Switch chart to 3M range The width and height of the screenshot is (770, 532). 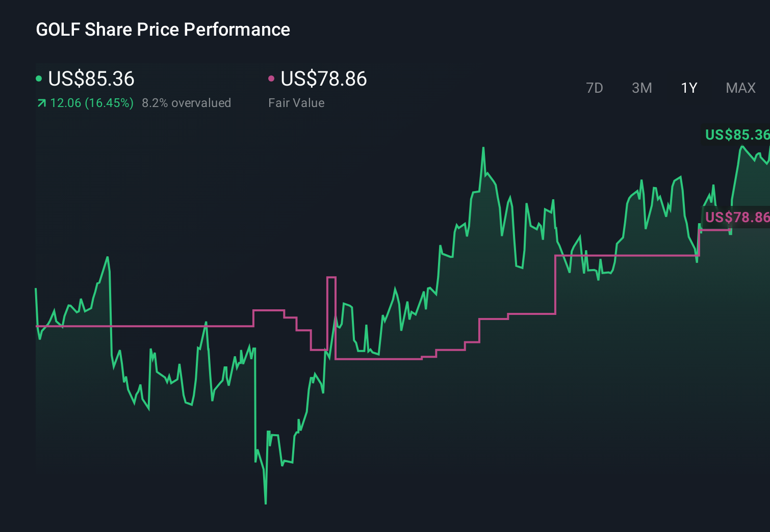(641, 88)
